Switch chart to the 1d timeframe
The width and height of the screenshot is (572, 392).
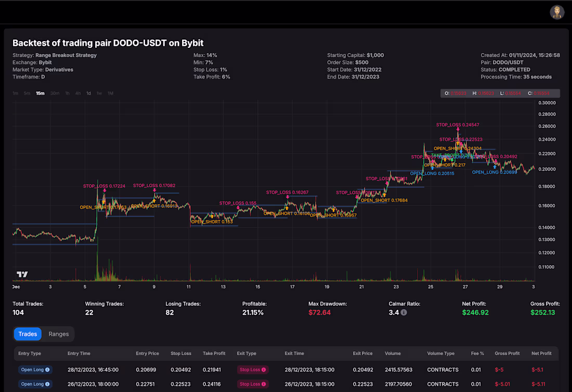(x=88, y=93)
